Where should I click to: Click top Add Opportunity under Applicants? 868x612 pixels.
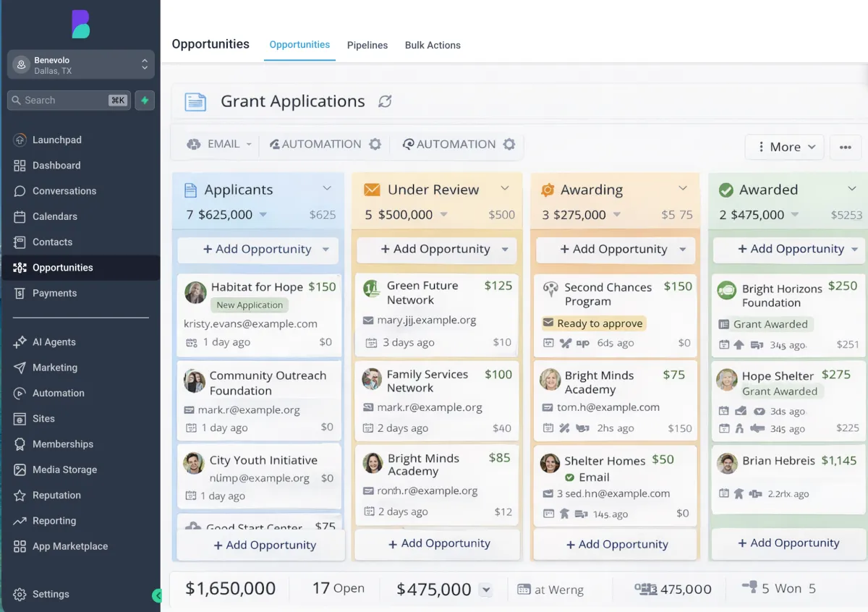click(258, 250)
